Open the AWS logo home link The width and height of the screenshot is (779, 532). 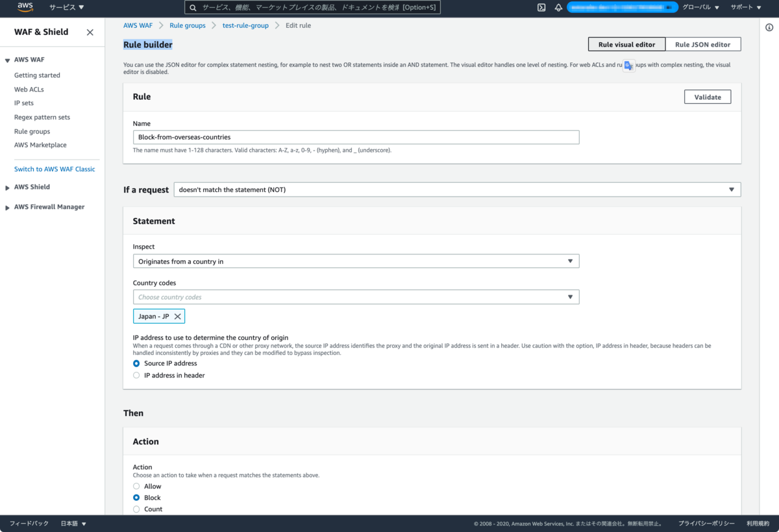tap(25, 7)
